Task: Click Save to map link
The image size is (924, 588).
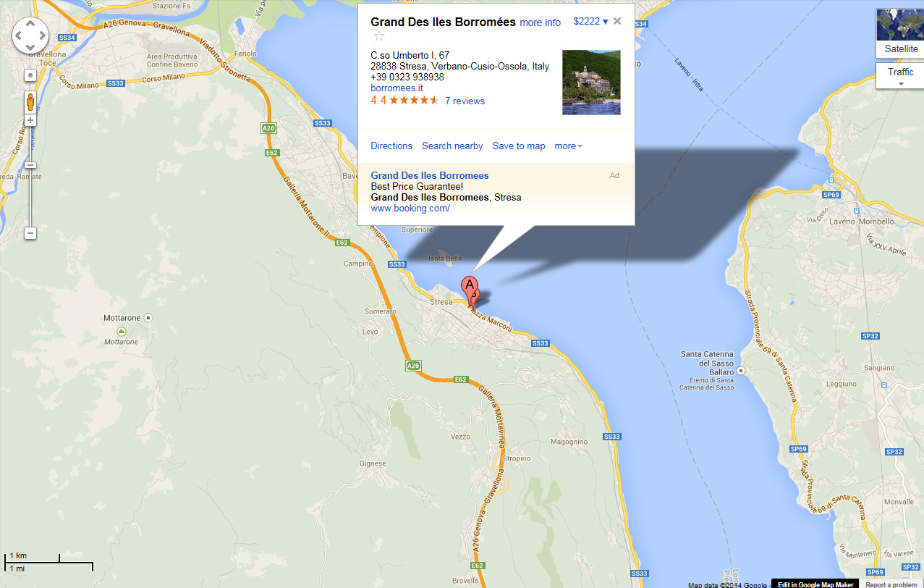Action: [x=519, y=146]
